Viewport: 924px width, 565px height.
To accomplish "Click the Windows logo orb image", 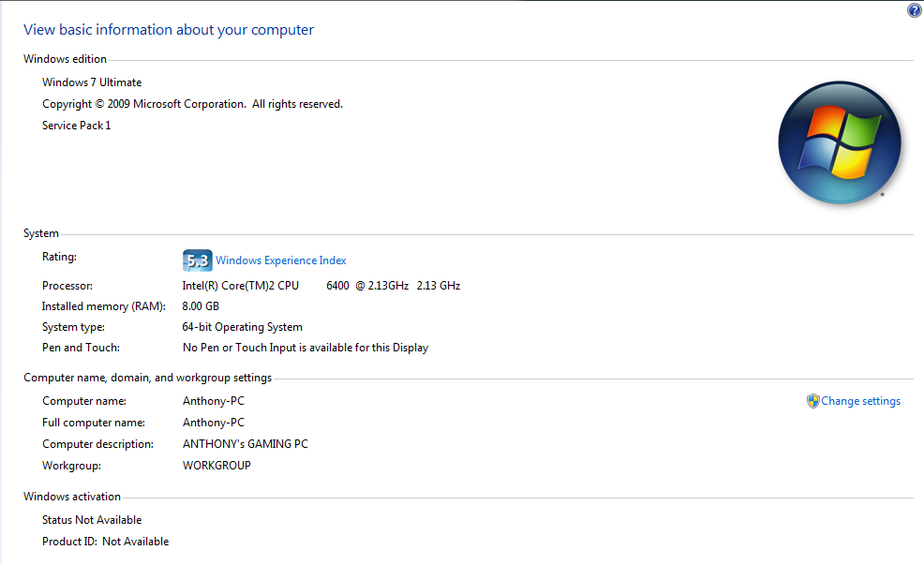I will [x=839, y=142].
